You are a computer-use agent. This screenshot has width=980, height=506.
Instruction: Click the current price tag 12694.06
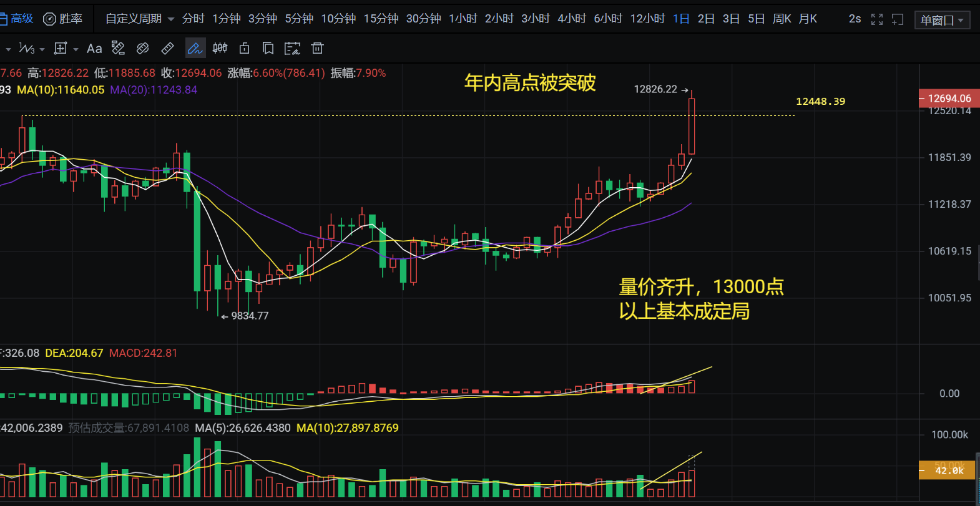click(x=949, y=99)
